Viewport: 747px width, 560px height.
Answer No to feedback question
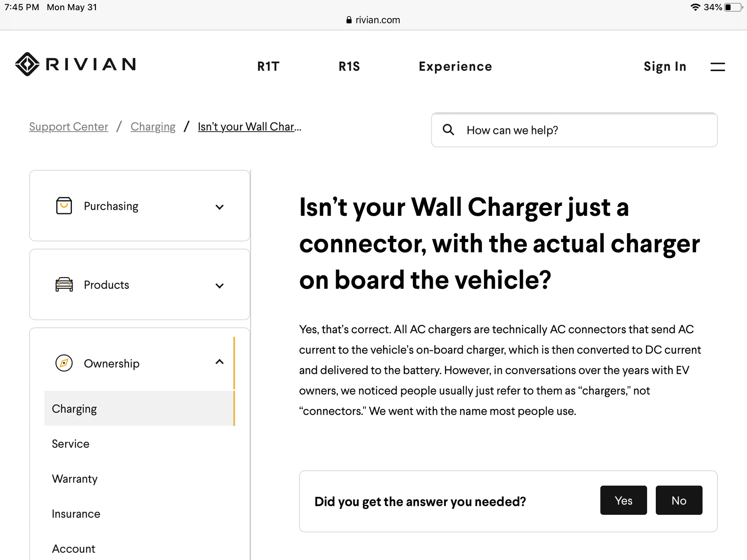(679, 500)
